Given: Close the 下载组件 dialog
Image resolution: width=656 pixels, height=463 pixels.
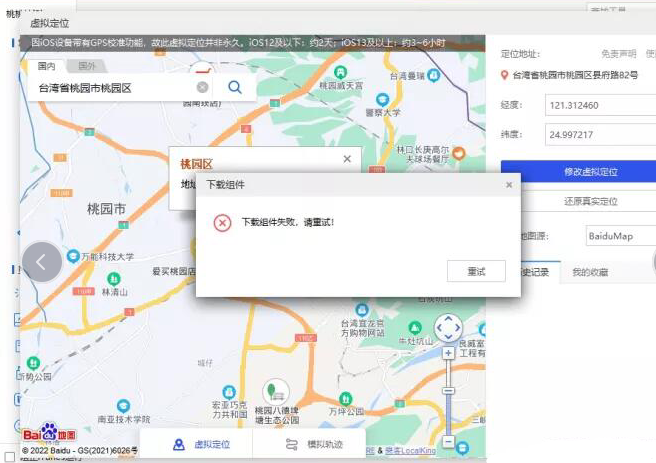Looking at the screenshot, I should pos(509,185).
